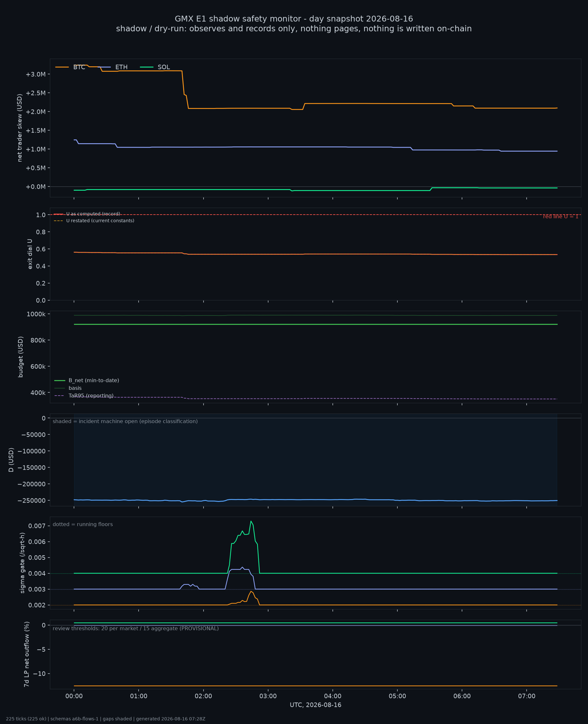Screen dimensions: 588x724
Task: Click the '−150000' tick label
Action: click(32, 468)
